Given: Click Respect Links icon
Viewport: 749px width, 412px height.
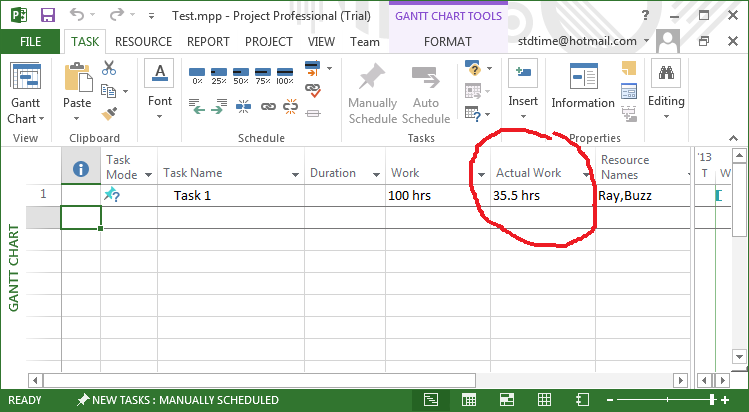Looking at the screenshot, I should [x=312, y=90].
